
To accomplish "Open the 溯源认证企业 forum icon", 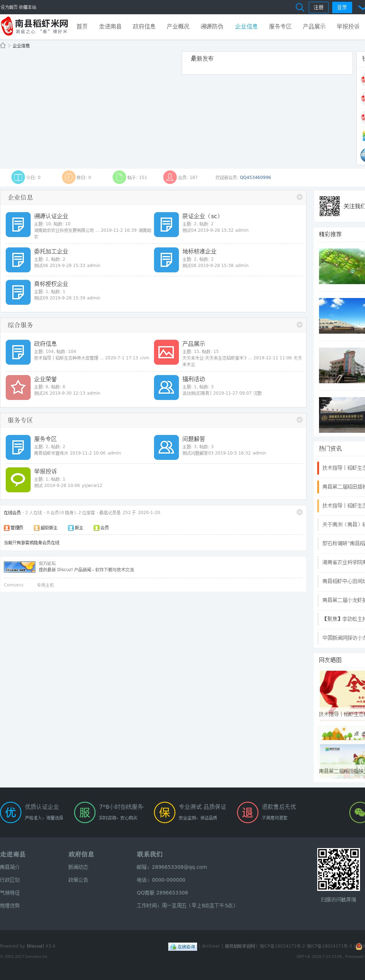I will (18, 225).
